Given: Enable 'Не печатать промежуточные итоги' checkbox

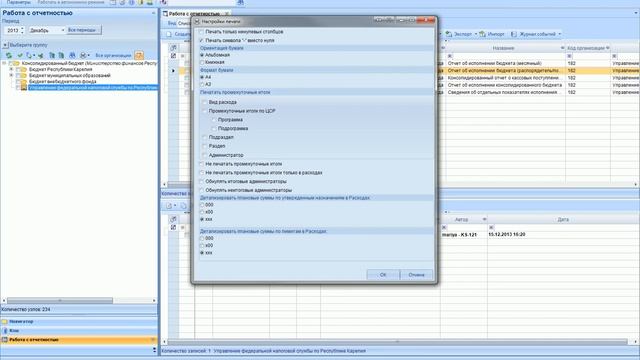Looking at the screenshot, I should pyautogui.click(x=201, y=164).
